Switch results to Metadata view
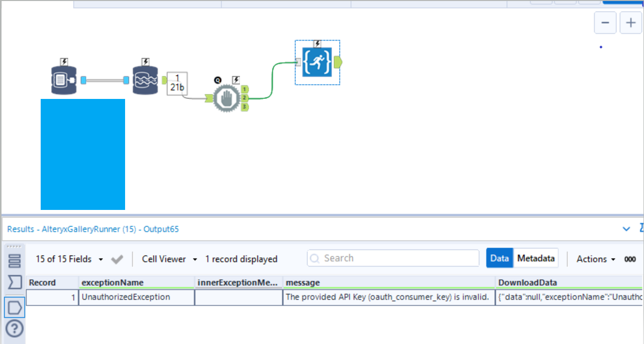 coord(535,258)
